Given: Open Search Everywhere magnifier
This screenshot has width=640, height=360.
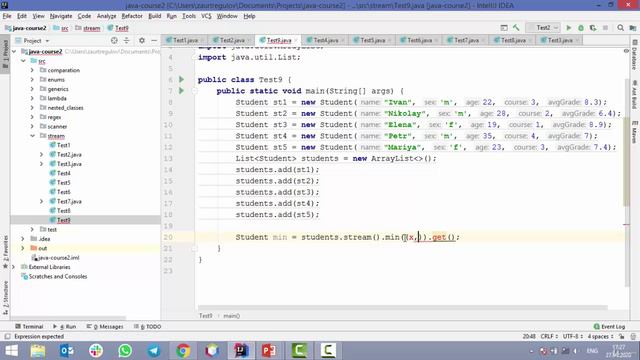Looking at the screenshot, I should pos(620,28).
